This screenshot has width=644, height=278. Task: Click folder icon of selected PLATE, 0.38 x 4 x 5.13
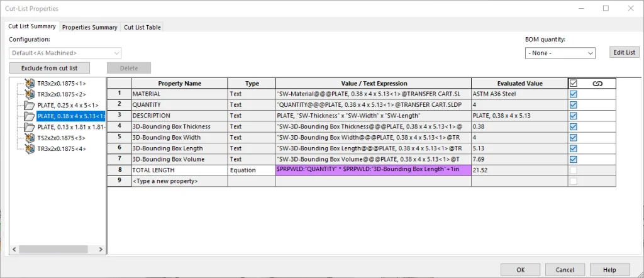click(x=30, y=116)
